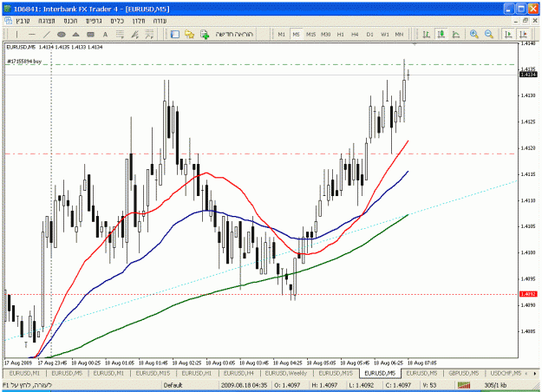Toggle chart auto scroll icon
542x392 pixels.
[x=508, y=34]
